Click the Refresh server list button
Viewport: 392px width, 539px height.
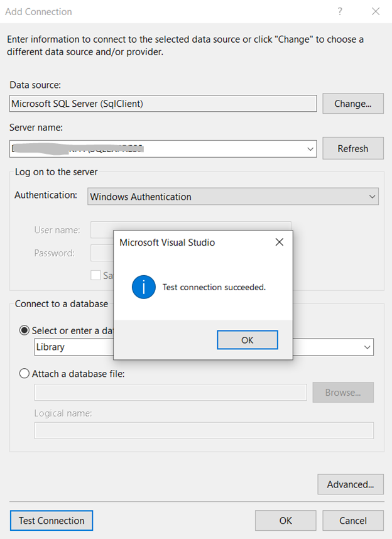[x=353, y=148]
